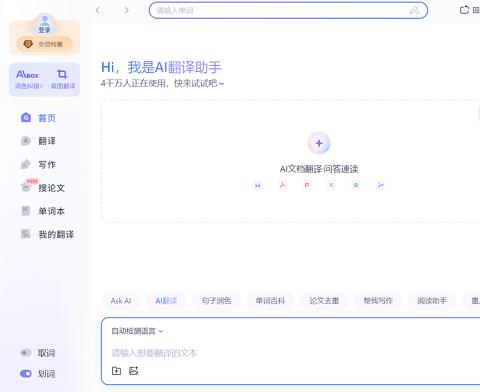Open 我的翻译 in the sidebar

pos(47,234)
